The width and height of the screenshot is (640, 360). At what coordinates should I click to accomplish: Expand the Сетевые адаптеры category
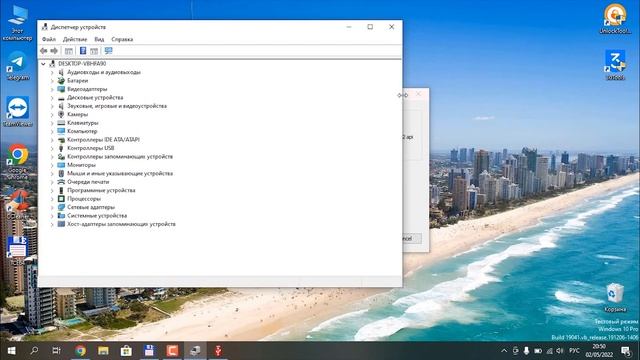tap(52, 207)
